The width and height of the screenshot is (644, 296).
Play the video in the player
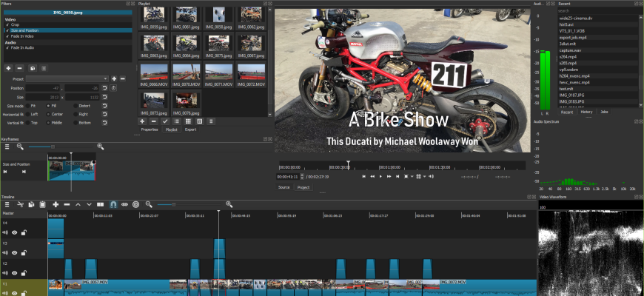380,177
